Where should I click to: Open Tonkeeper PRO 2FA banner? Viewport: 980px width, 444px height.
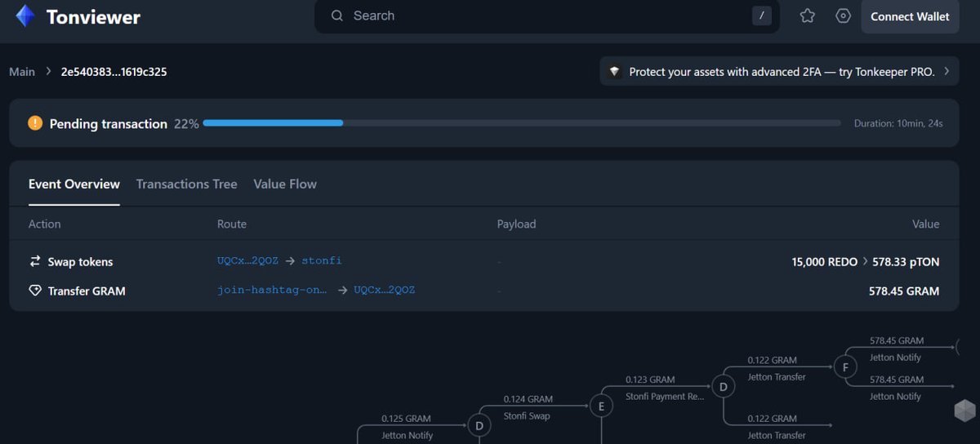tap(779, 72)
